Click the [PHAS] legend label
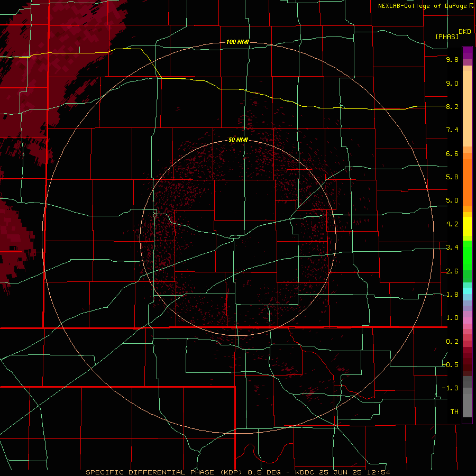 tap(447, 36)
